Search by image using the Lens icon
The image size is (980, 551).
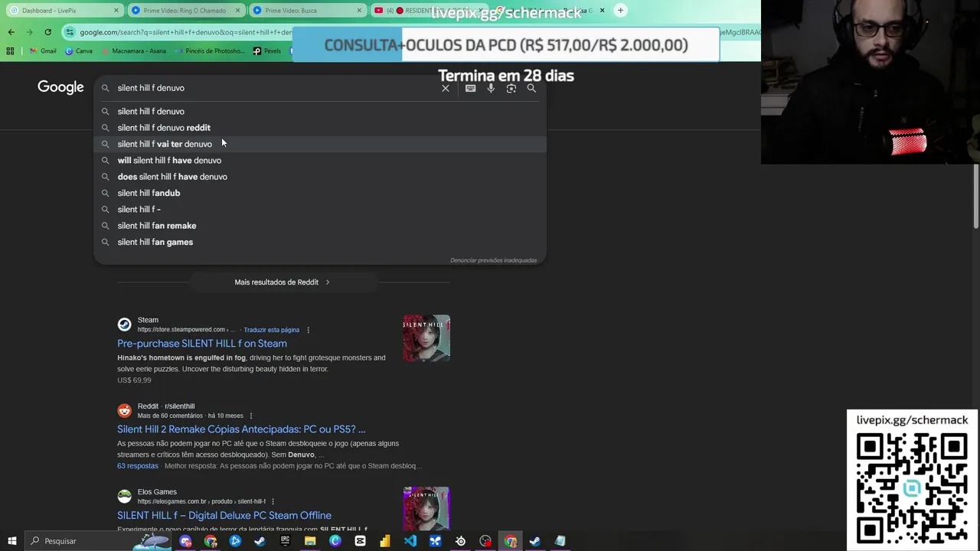click(511, 88)
